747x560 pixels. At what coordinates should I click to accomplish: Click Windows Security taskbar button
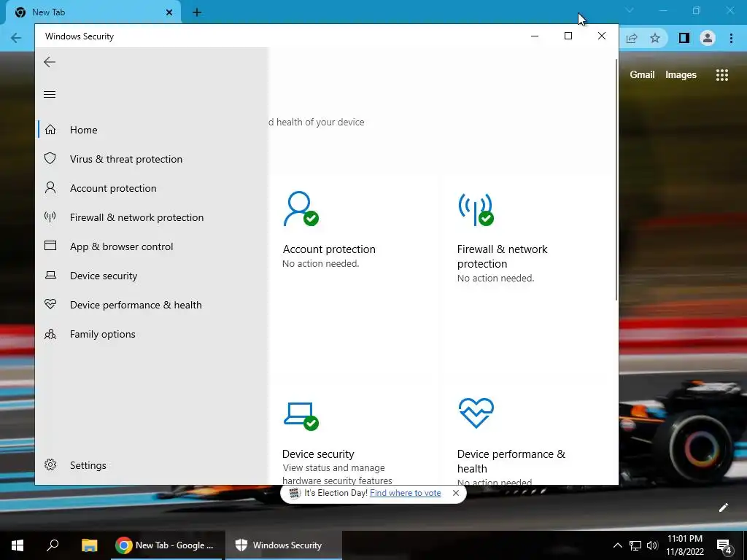(284, 545)
